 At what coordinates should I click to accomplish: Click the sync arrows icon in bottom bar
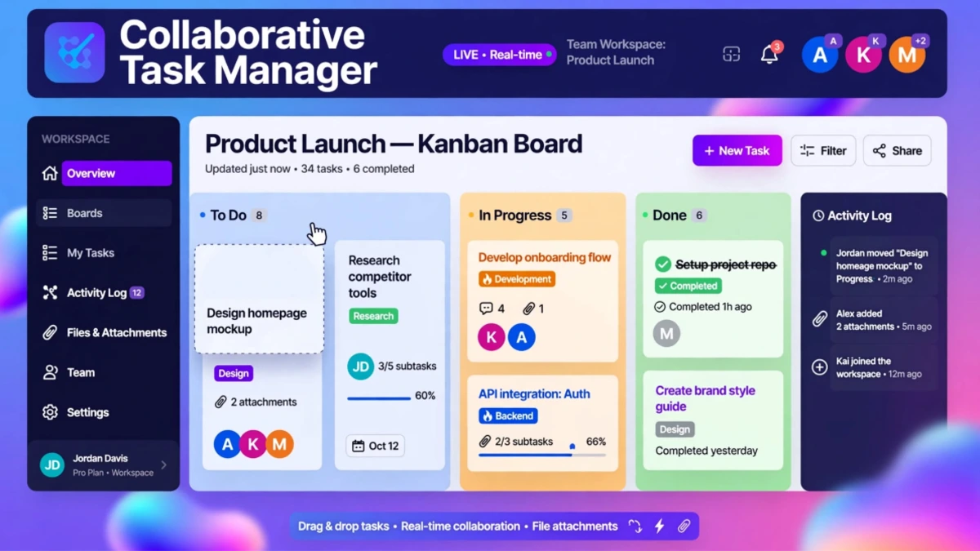(635, 527)
